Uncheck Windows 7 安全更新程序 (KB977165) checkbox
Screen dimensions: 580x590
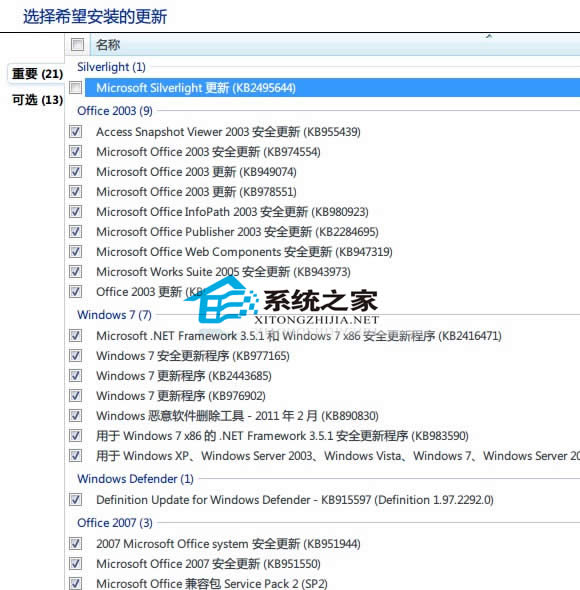[x=75, y=356]
